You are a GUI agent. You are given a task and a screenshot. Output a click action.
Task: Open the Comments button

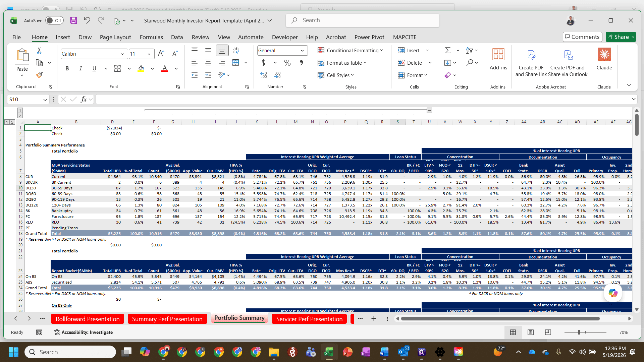[582, 37]
